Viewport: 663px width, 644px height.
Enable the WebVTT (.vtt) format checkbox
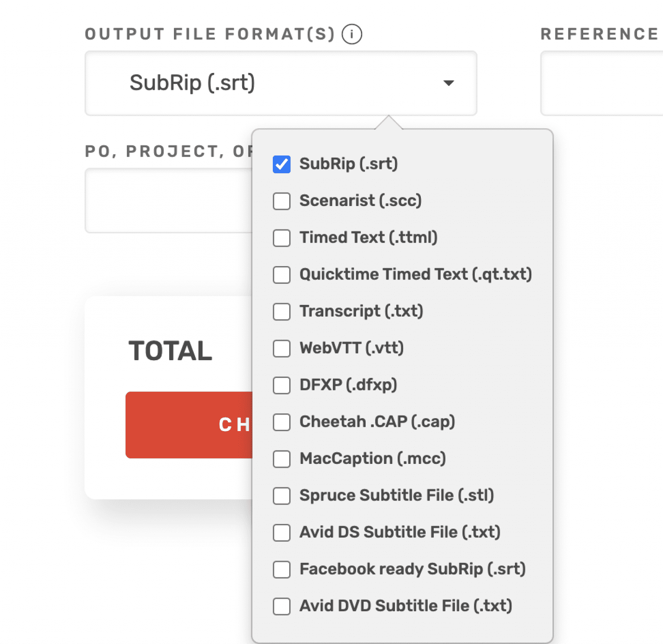281,349
